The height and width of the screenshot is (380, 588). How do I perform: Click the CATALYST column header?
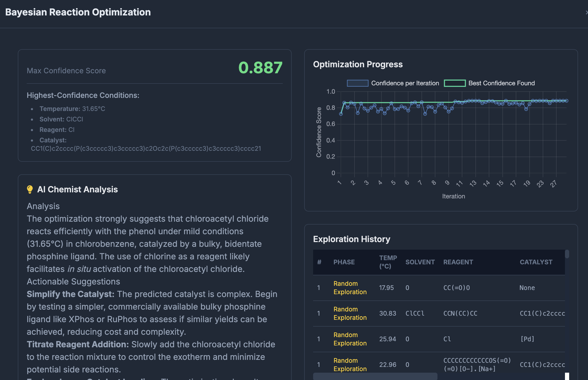(536, 262)
